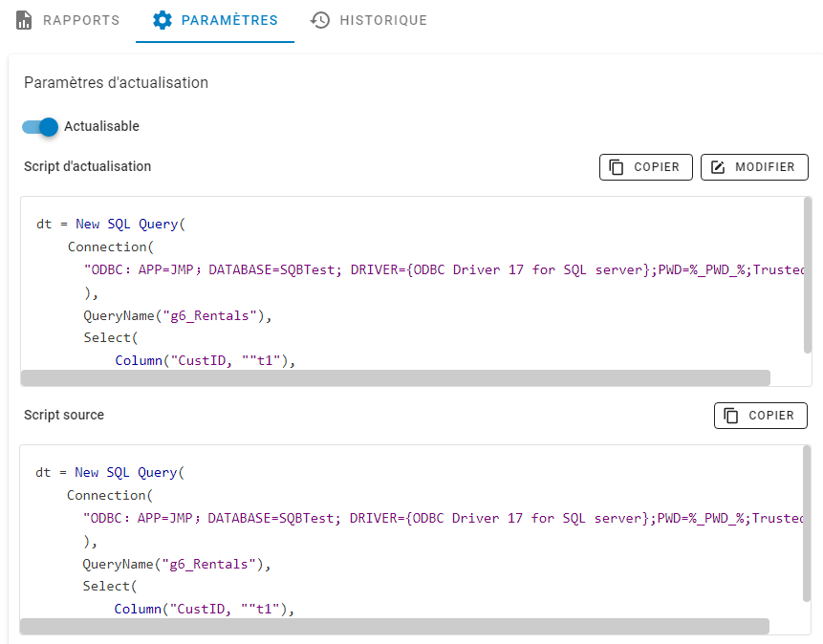Click the Rapports chart document icon
Image resolution: width=823 pixels, height=644 pixels.
coord(25,20)
